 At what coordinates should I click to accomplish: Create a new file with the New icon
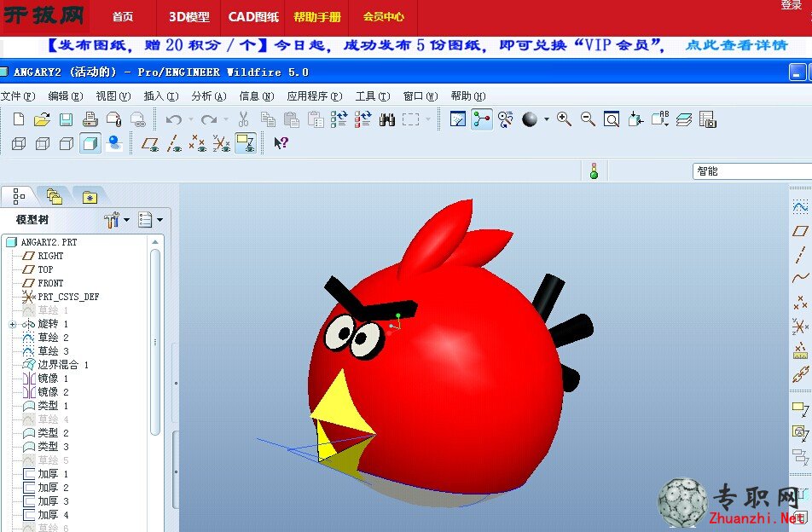tap(19, 119)
